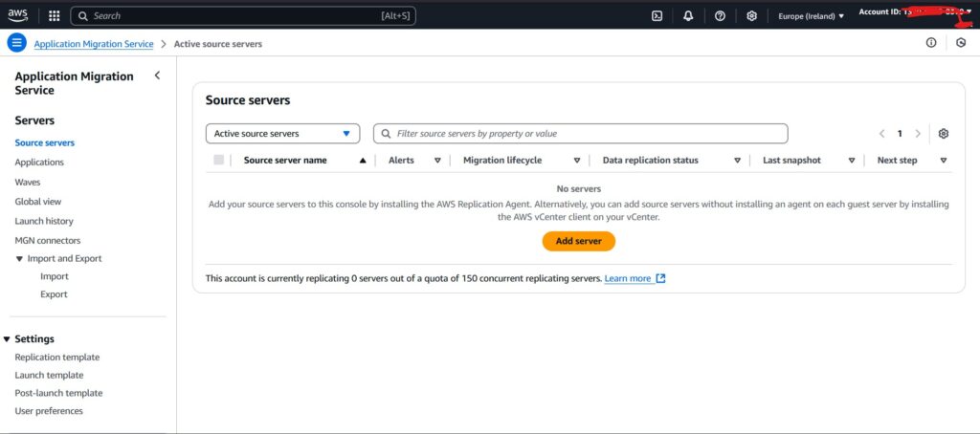Open Waves in the sidebar
Viewport: 980px width, 434px height.
pos(28,183)
